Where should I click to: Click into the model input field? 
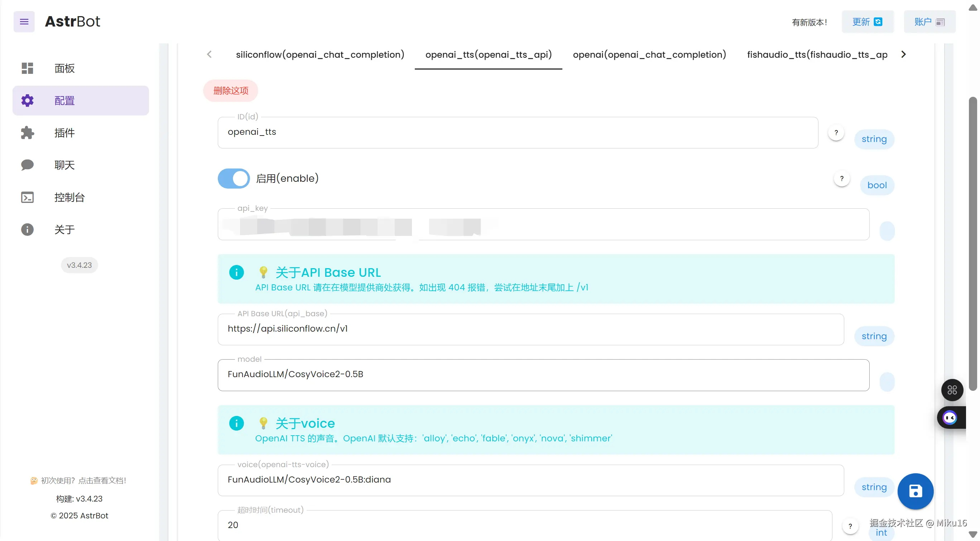(x=543, y=375)
